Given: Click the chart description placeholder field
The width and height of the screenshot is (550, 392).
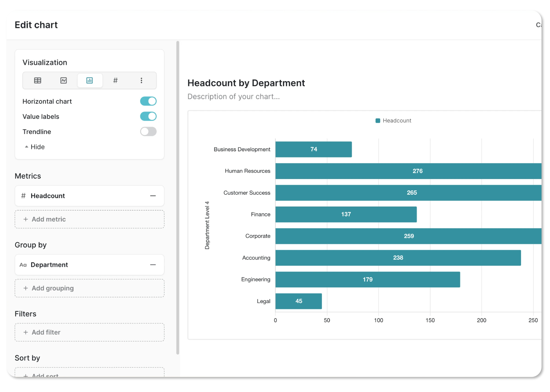Looking at the screenshot, I should click(x=233, y=97).
